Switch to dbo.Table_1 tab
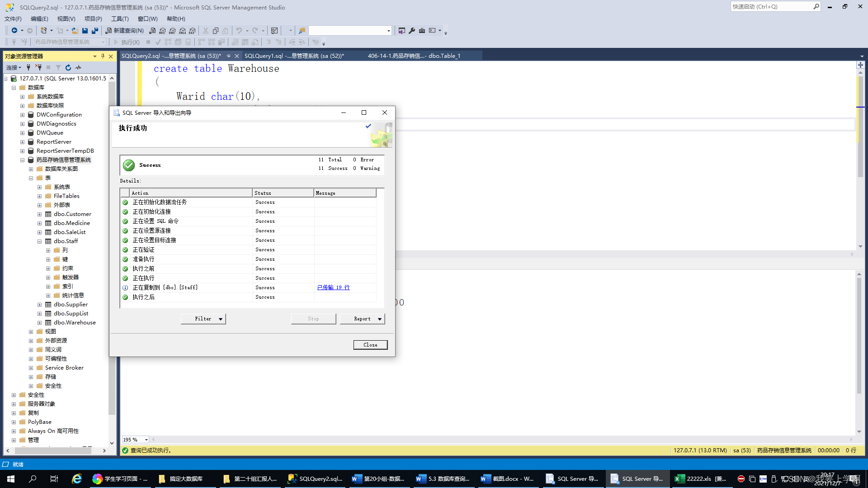 pyautogui.click(x=414, y=56)
